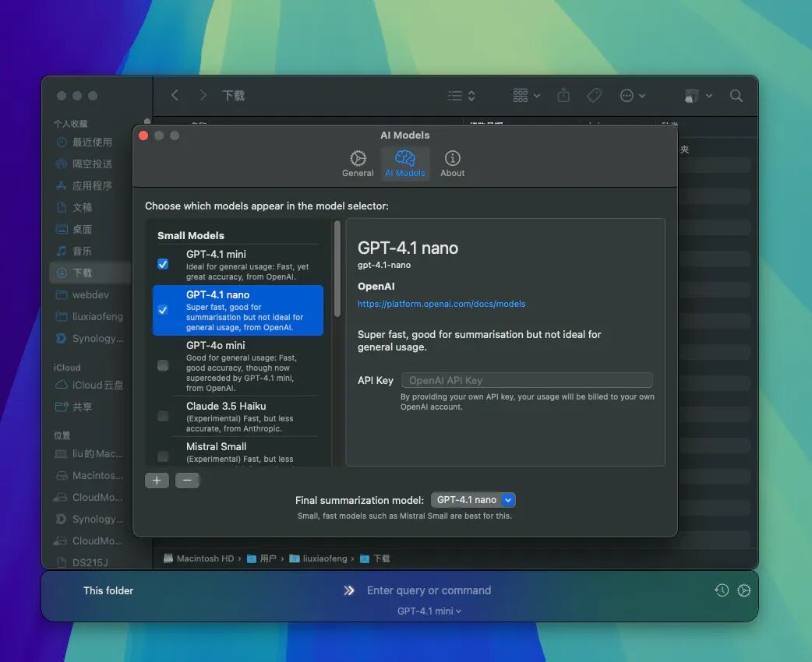Viewport: 812px width, 662px height.
Task: Open the GPT-4.1 mini model selector
Action: coord(429,611)
